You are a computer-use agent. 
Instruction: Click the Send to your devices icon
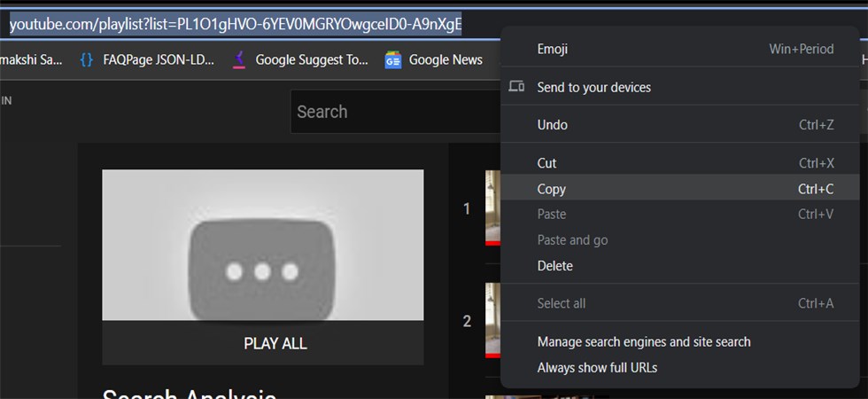(516, 87)
